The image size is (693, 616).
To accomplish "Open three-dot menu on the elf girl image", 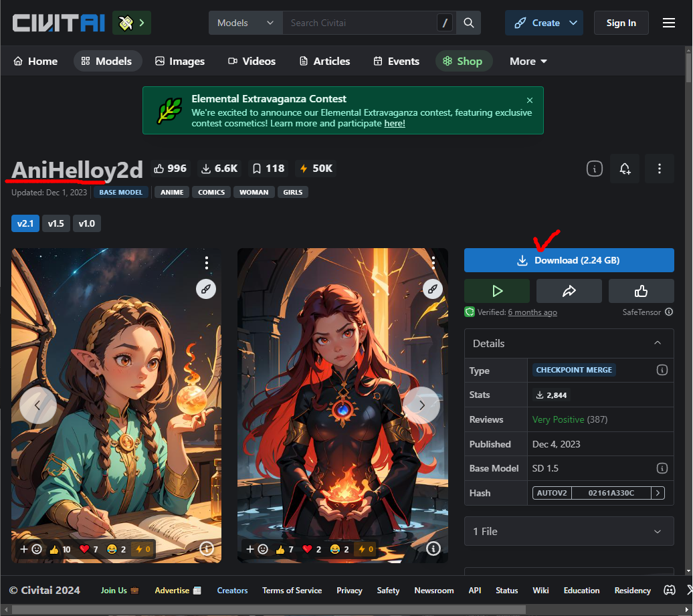I will (x=207, y=263).
